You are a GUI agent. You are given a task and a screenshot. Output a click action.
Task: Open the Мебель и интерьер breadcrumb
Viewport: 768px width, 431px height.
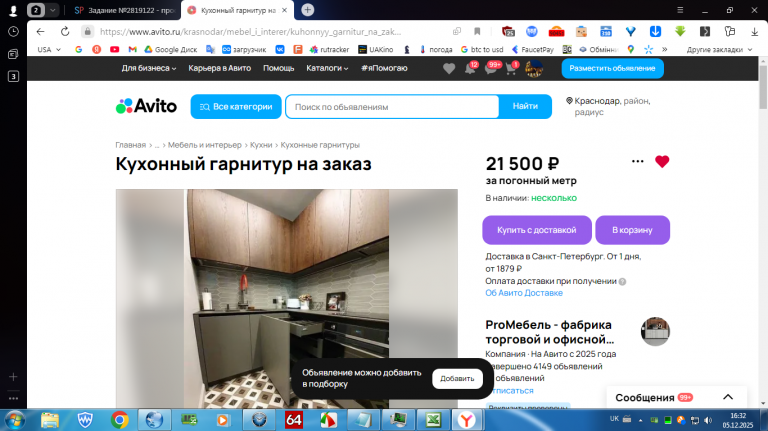(x=205, y=145)
